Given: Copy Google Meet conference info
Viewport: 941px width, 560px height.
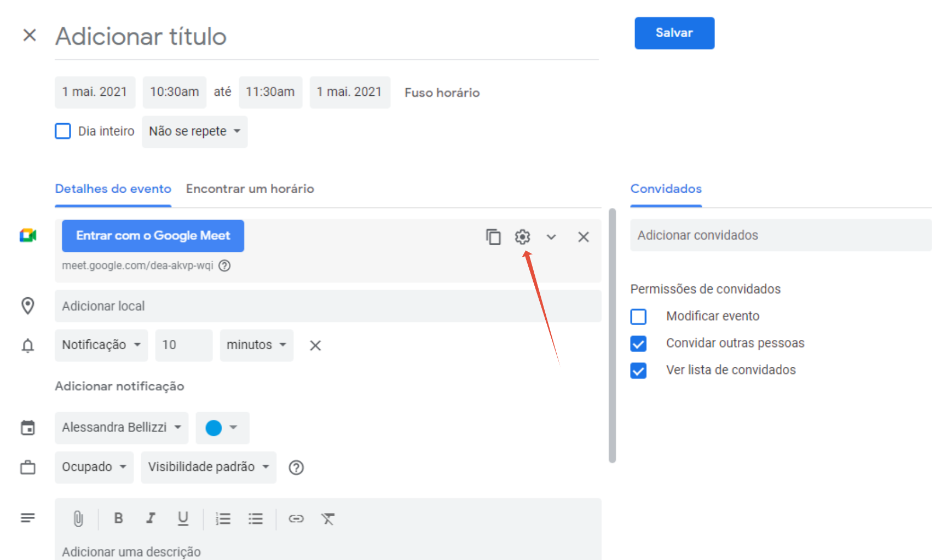Looking at the screenshot, I should (x=493, y=236).
